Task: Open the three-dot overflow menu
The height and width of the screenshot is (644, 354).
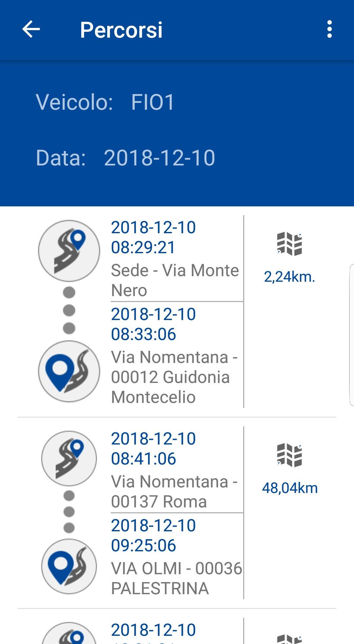Action: point(329,29)
